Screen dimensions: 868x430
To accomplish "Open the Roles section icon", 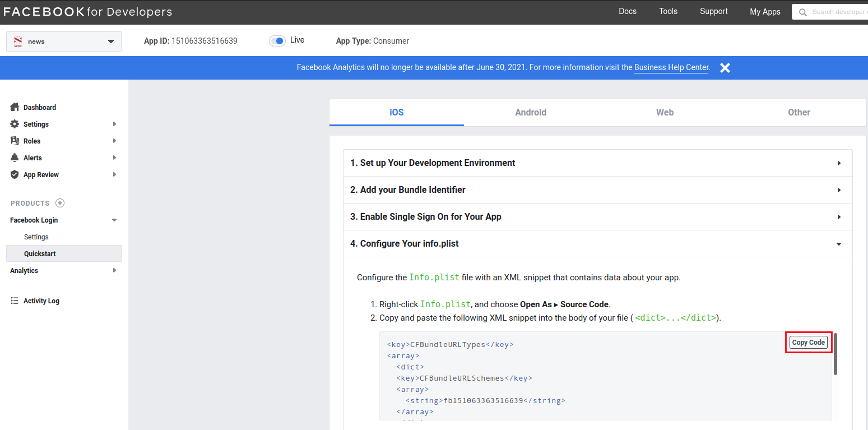I will 14,141.
